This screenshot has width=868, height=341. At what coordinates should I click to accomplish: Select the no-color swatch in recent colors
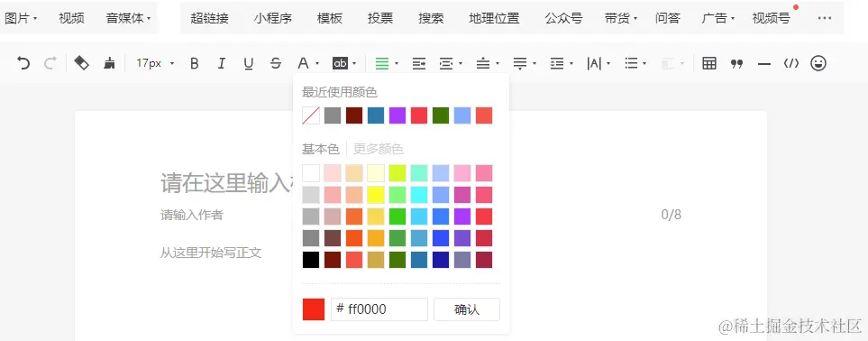pos(311,115)
